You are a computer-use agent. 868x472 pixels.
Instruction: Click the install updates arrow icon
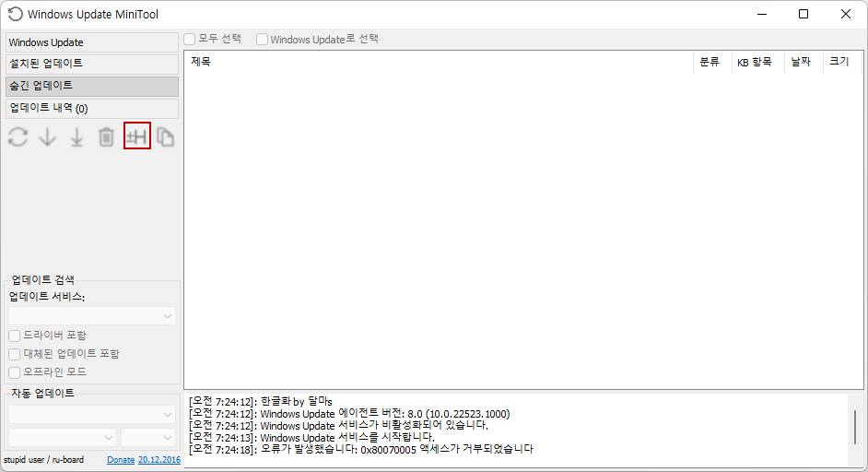(x=77, y=136)
